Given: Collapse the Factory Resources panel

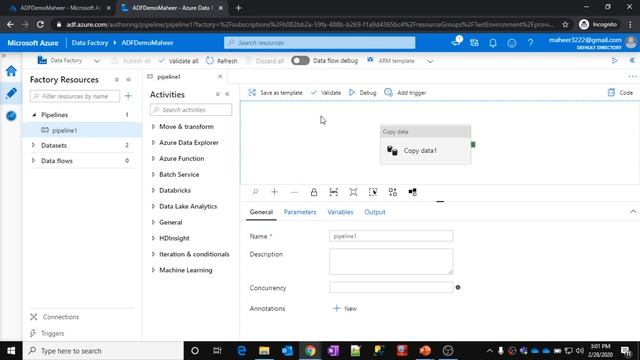Looking at the screenshot, I should [128, 80].
